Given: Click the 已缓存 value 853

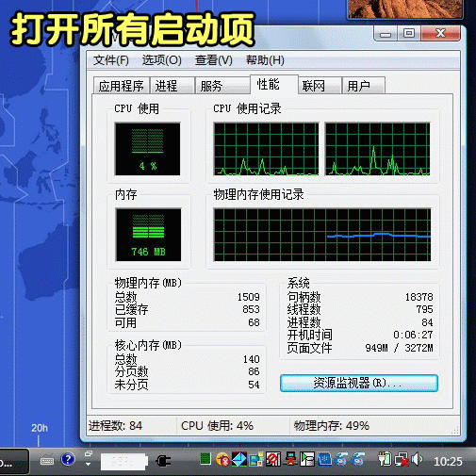Looking at the screenshot, I should [251, 309].
